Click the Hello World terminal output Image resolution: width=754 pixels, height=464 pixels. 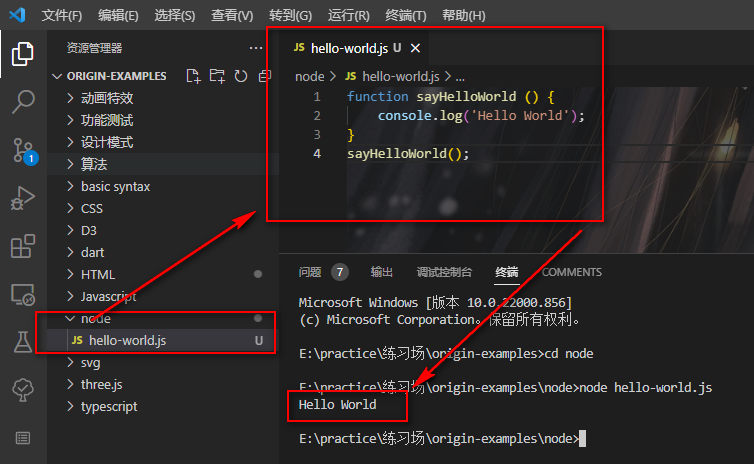(337, 405)
